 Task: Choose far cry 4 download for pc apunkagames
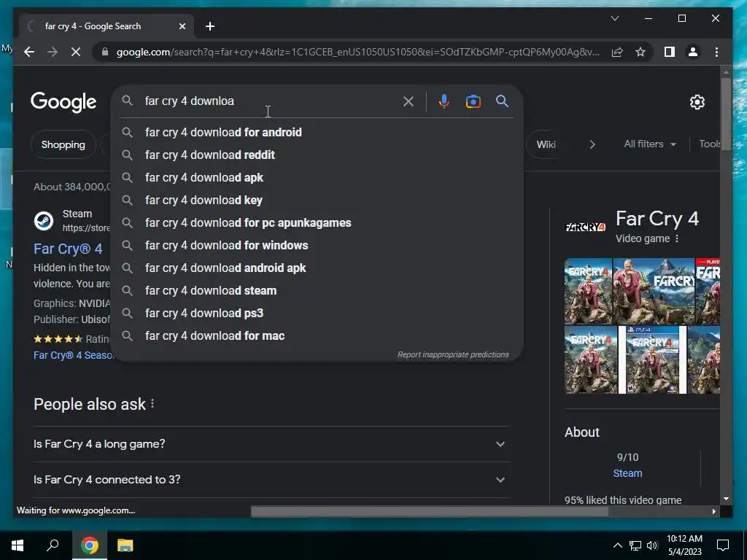pyautogui.click(x=317, y=223)
